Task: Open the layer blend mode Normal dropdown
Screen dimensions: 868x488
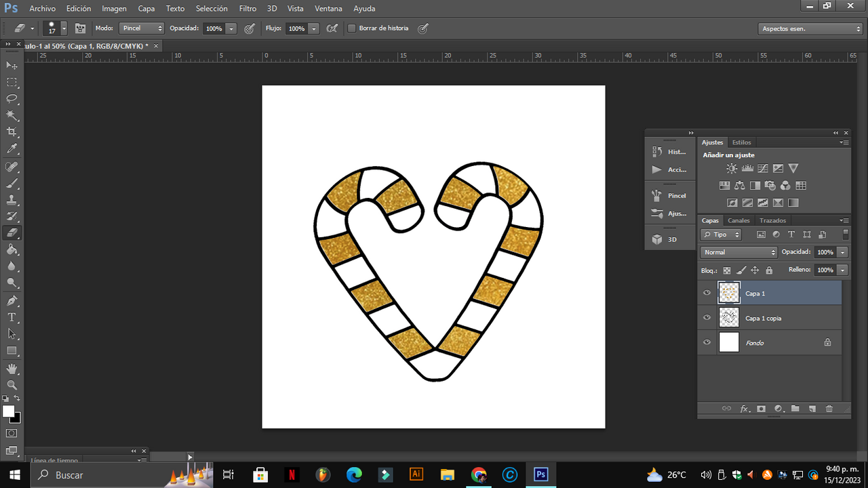Action: pyautogui.click(x=738, y=252)
